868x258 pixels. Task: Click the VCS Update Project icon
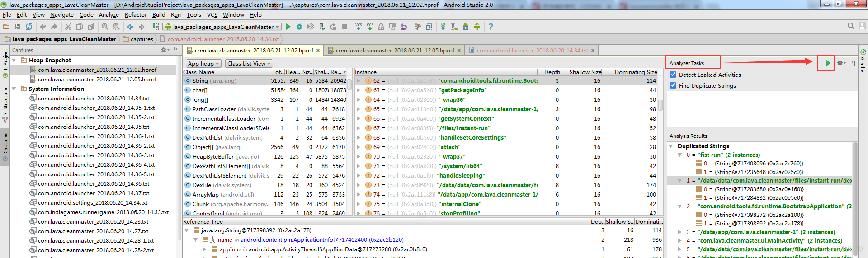(x=359, y=27)
